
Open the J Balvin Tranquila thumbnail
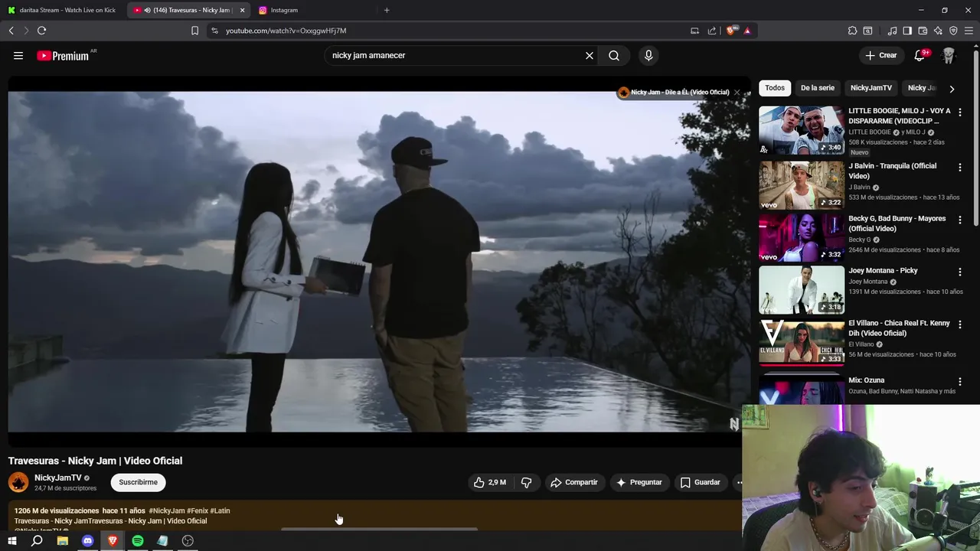[x=802, y=185]
